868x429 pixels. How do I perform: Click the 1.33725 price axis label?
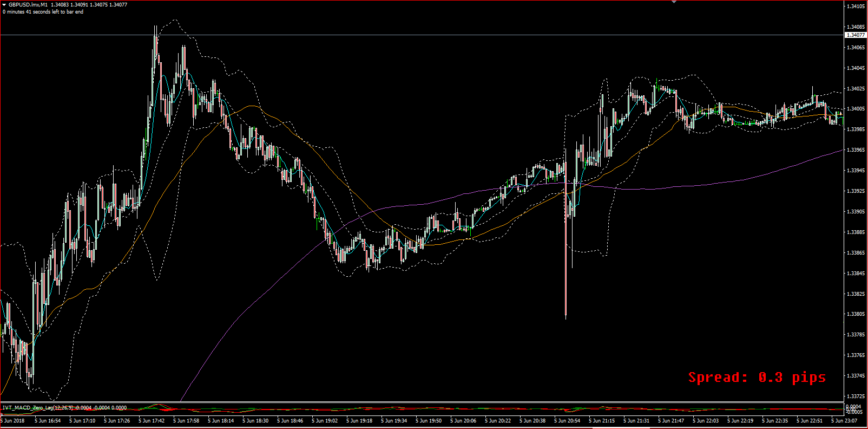[x=856, y=396]
